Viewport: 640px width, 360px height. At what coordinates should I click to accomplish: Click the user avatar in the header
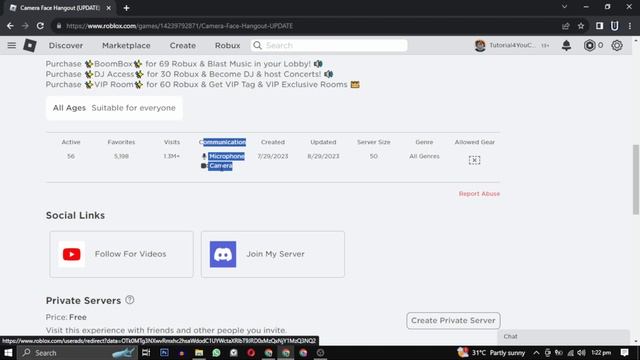coord(480,45)
